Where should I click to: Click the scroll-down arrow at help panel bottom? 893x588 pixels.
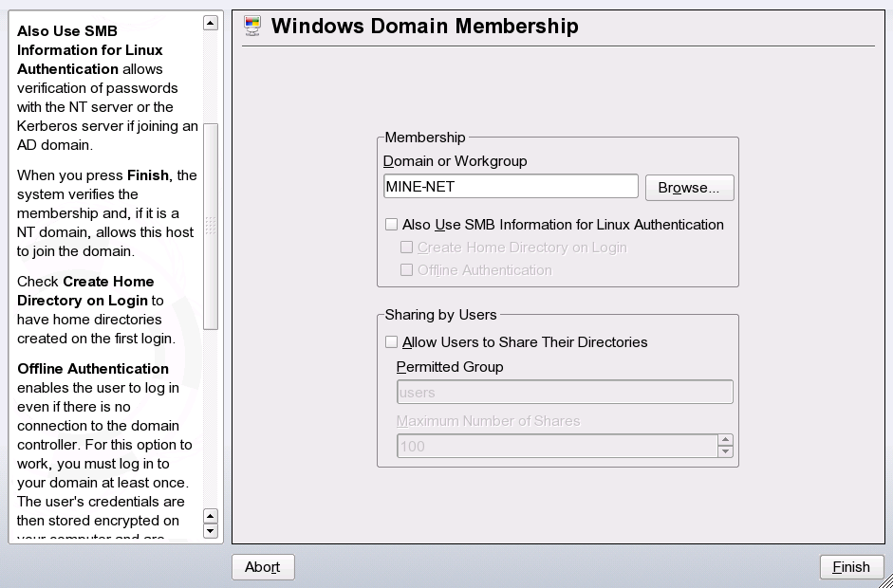coord(211,531)
